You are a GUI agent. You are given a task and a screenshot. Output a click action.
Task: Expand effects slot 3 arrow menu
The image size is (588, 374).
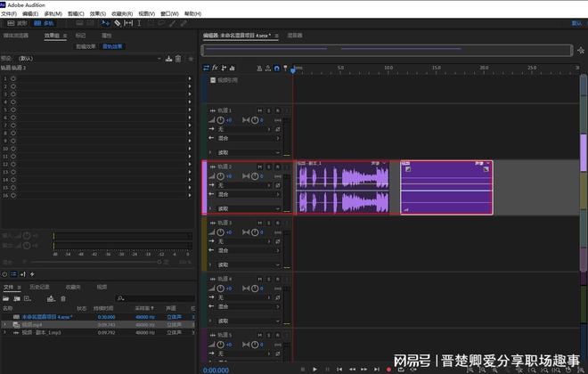click(x=190, y=93)
